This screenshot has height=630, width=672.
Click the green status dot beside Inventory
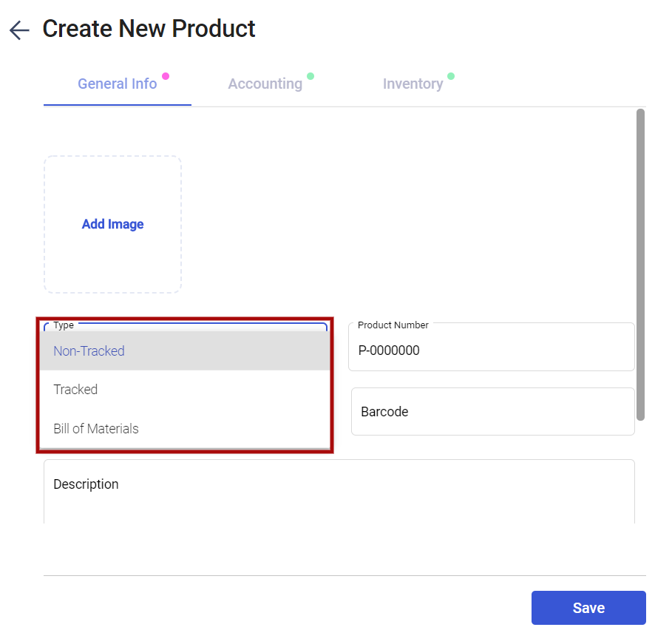pos(451,76)
